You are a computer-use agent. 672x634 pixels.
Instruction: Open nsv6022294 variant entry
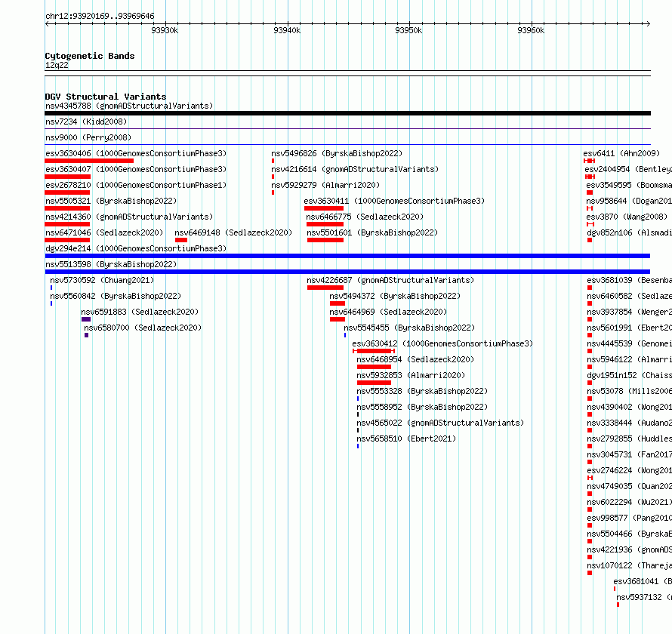click(x=630, y=502)
